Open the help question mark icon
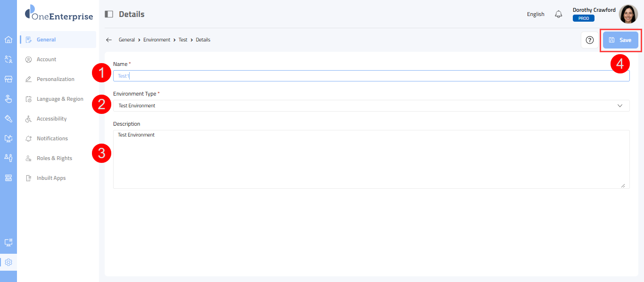 (589, 40)
